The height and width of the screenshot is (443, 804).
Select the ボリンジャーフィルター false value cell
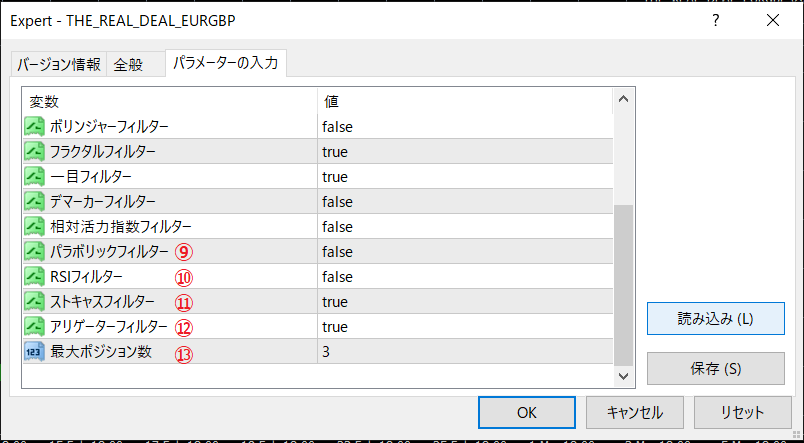tap(464, 127)
